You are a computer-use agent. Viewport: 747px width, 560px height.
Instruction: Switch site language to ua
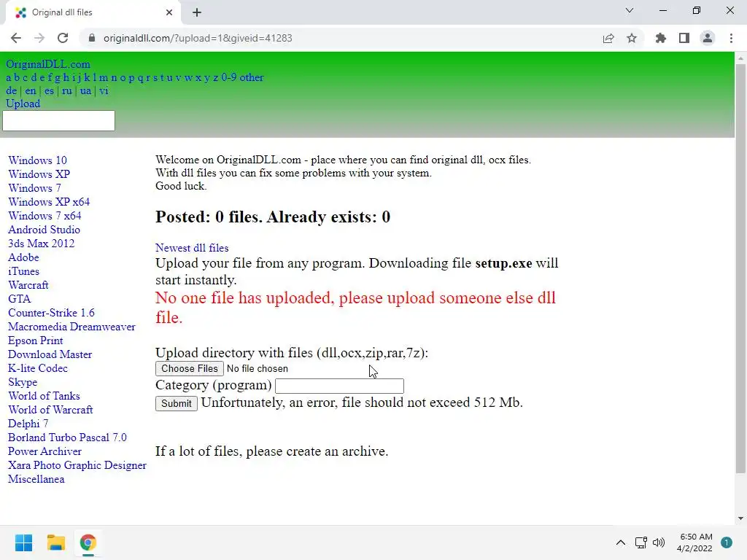point(85,90)
